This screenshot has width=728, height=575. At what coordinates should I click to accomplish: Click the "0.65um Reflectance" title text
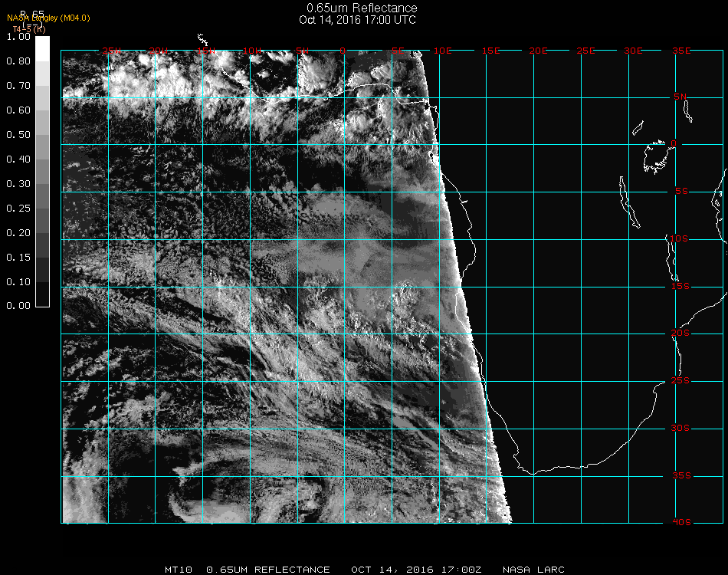click(362, 8)
